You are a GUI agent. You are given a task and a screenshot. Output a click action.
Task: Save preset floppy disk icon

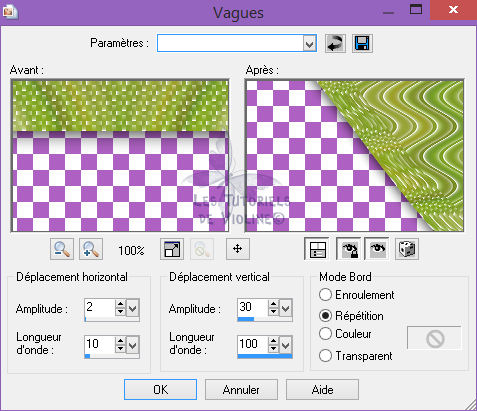pos(362,43)
